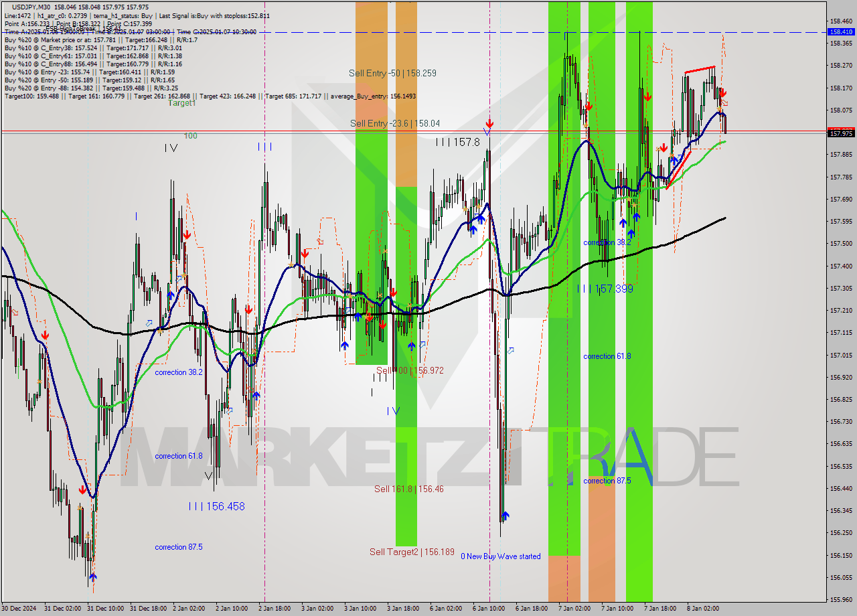The width and height of the screenshot is (857, 616).
Task: Click the green 'Target1' label
Action: pos(181,103)
